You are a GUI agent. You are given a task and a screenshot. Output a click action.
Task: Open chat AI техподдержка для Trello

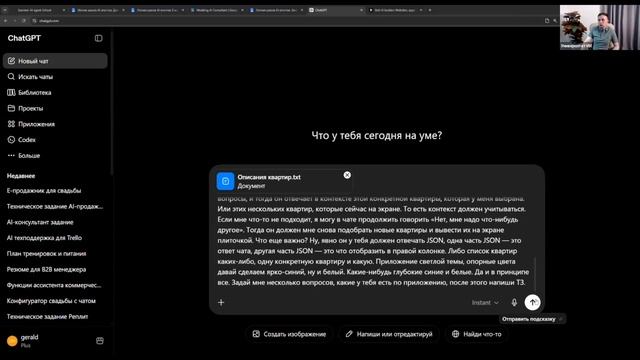55,238
